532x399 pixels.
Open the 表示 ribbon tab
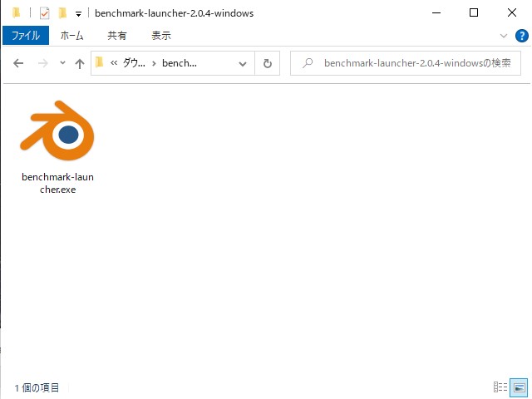[x=160, y=35]
